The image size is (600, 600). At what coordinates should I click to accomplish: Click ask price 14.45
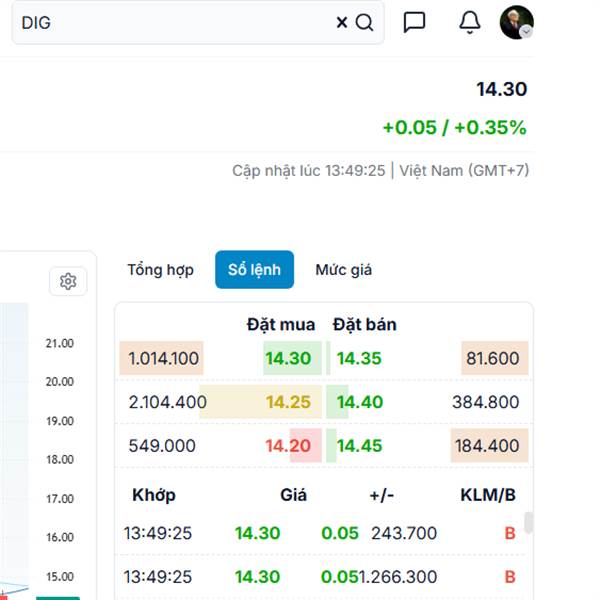point(359,446)
